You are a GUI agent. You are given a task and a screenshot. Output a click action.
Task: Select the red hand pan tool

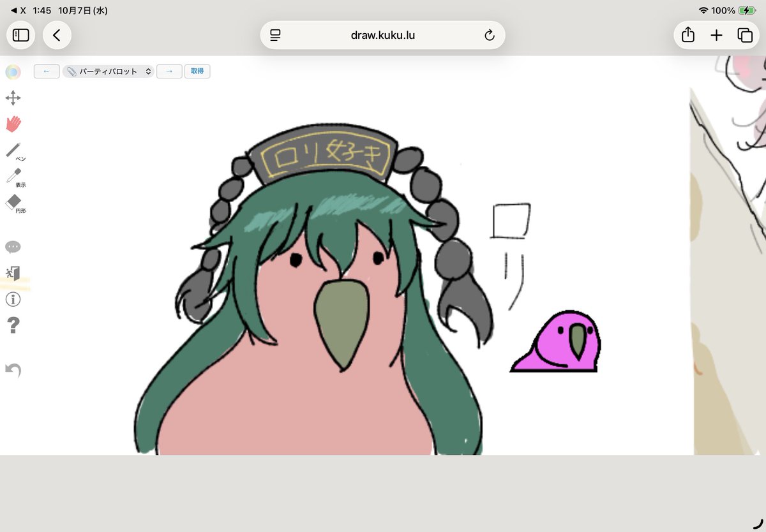coord(13,124)
